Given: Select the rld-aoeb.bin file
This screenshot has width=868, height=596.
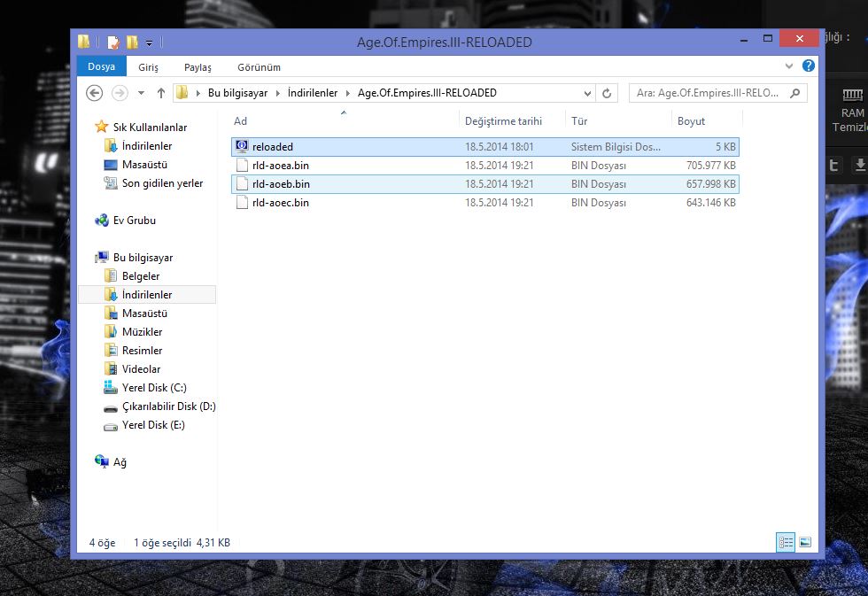Looking at the screenshot, I should 485,183.
